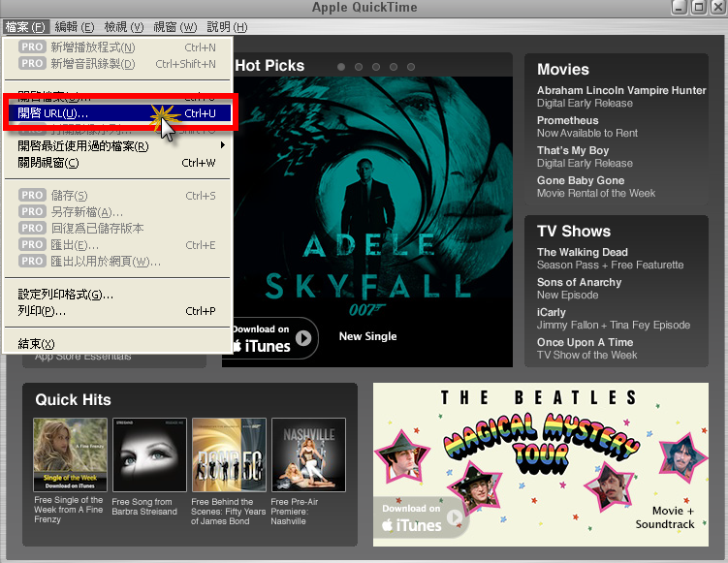Open Prometheus movie link
The width and height of the screenshot is (728, 563).
tap(567, 120)
